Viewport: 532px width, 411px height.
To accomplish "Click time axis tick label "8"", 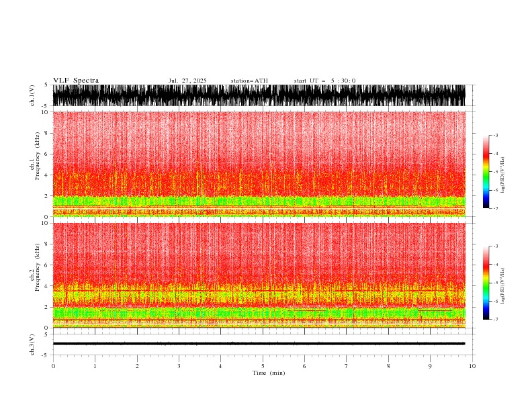I will [388, 366].
